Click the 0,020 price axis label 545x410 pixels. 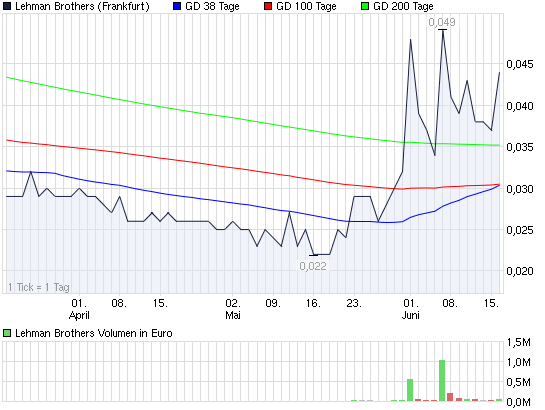click(x=520, y=271)
